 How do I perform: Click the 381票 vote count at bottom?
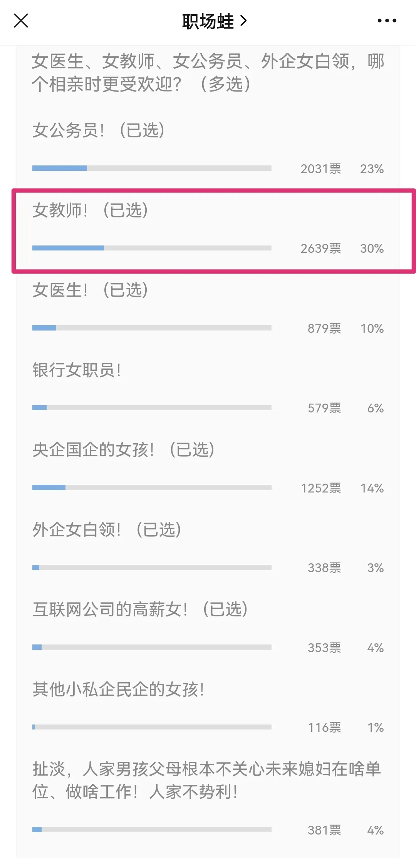tap(324, 830)
